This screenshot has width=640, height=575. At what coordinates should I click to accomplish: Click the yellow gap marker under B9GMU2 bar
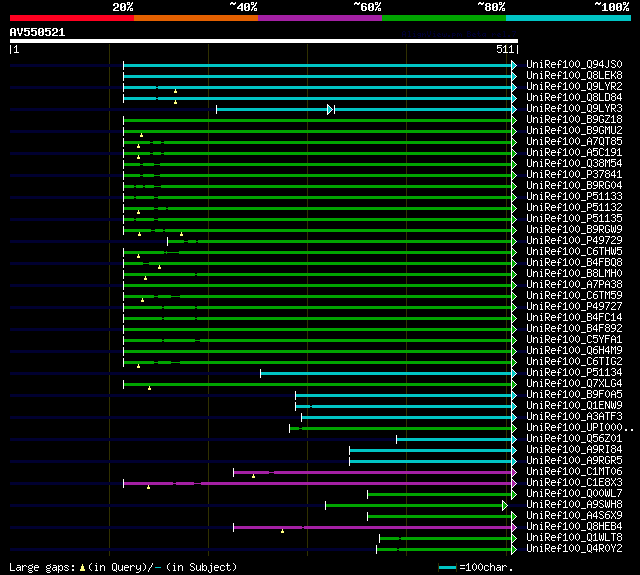[x=142, y=135]
